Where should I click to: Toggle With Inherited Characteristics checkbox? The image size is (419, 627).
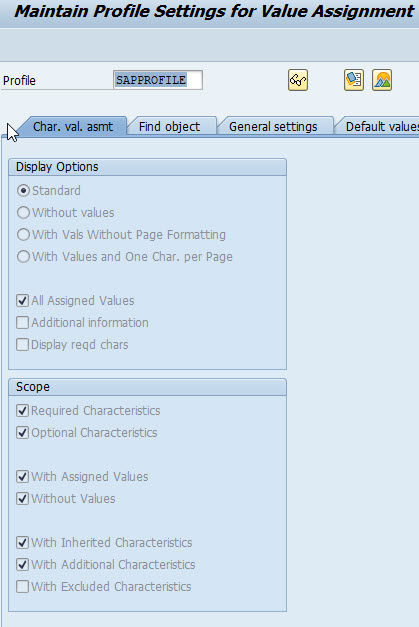[x=22, y=542]
